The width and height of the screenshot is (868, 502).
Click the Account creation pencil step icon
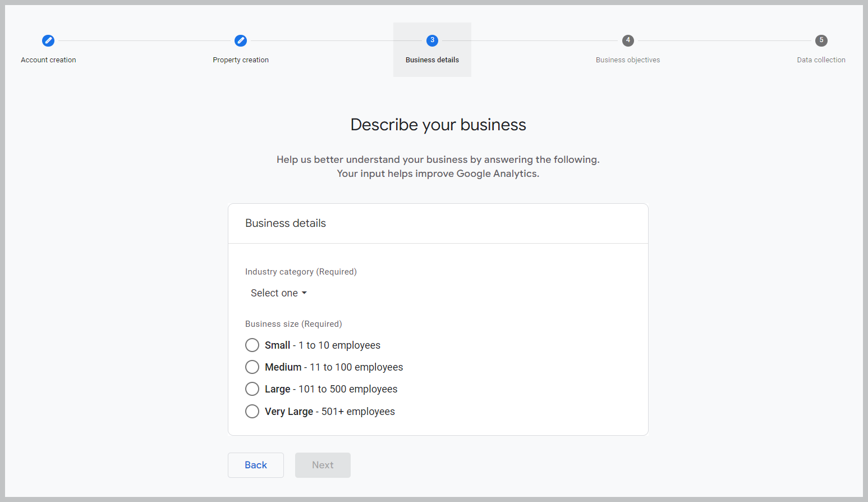48,40
